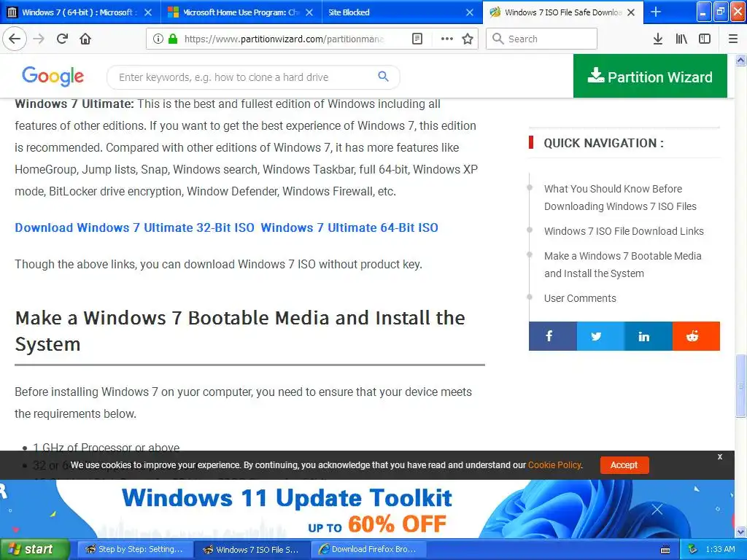Open page actions three-dot menu
Viewport: 747px width, 560px height.
pos(447,39)
